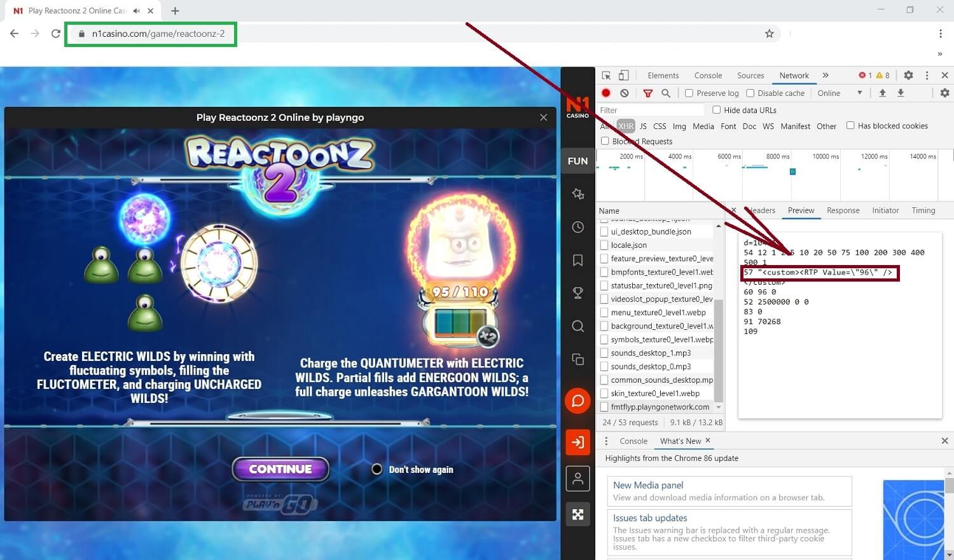Open Network panel settings gear
Image resolution: width=954 pixels, height=560 pixels.
click(944, 93)
